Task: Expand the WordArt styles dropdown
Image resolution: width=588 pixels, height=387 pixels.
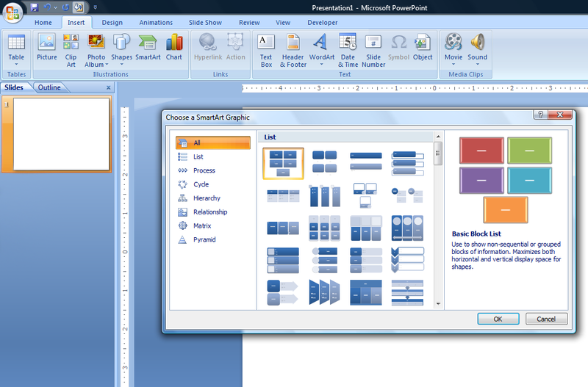Action: click(x=321, y=64)
